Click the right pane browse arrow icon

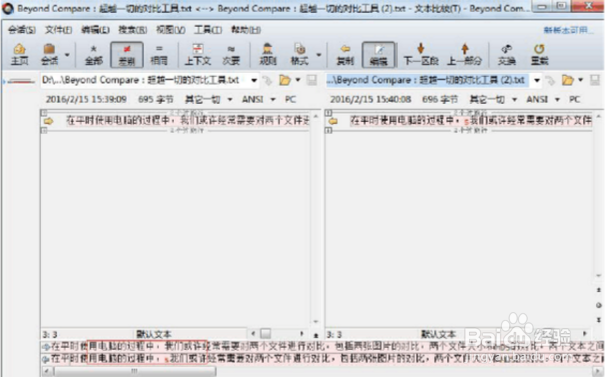[x=550, y=80]
